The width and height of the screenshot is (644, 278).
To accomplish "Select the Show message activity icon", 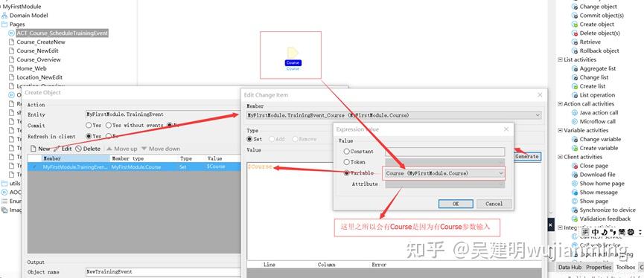I will 575,193.
